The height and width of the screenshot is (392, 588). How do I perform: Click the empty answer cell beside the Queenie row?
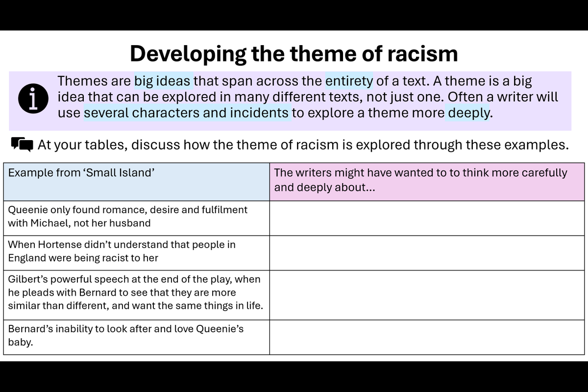pos(427,218)
